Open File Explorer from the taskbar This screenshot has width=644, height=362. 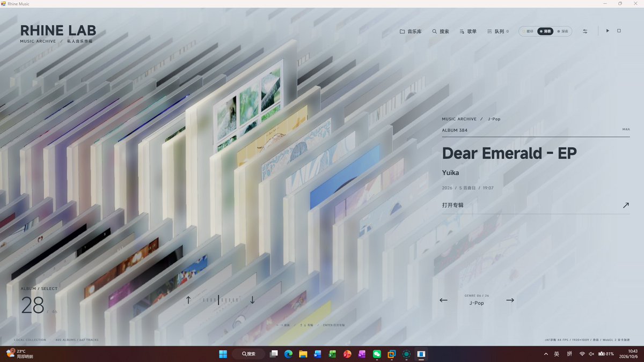coord(303,354)
